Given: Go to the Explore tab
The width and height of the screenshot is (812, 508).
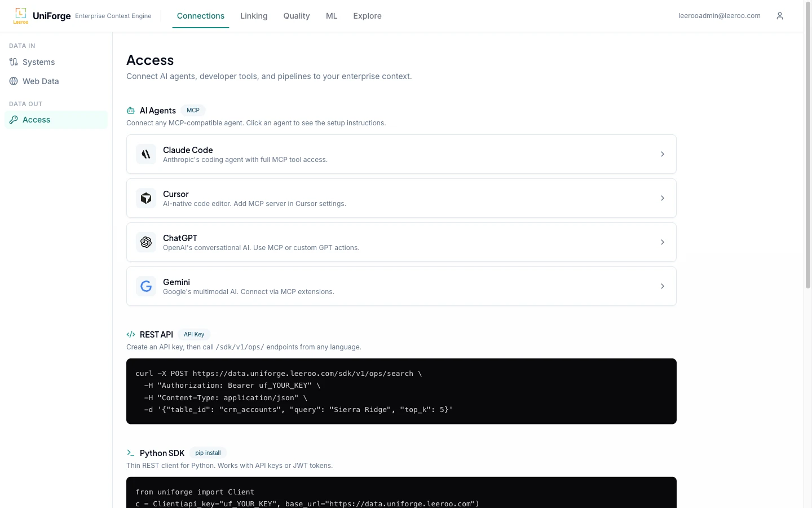Looking at the screenshot, I should coord(367,16).
